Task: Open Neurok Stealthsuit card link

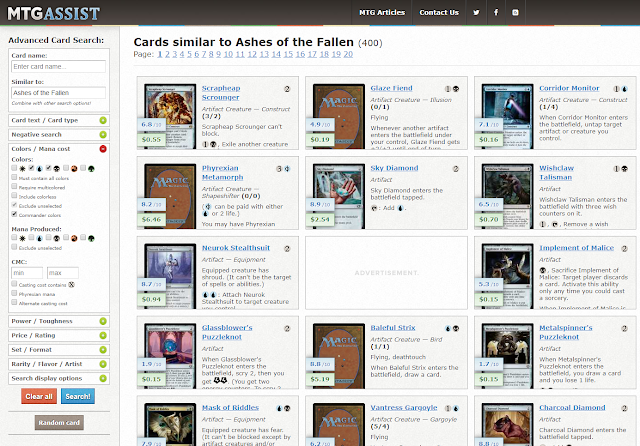Action: pos(236,248)
